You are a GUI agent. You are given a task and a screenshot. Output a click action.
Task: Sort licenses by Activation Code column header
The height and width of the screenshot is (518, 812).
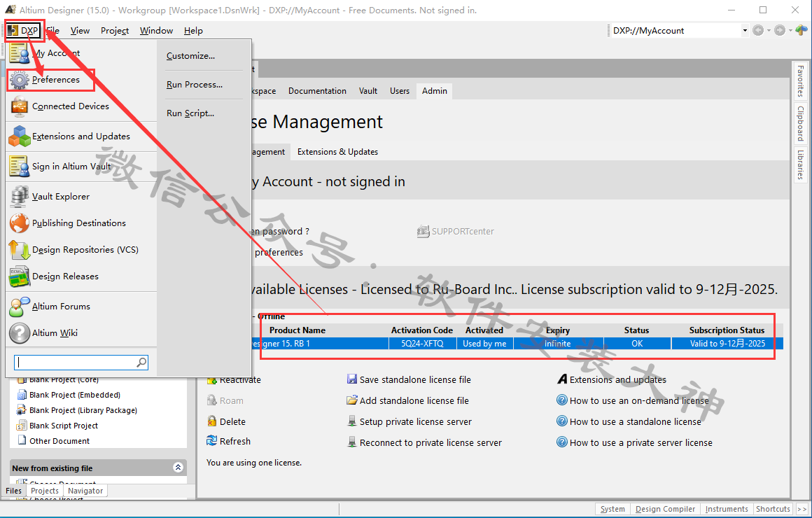click(x=422, y=330)
